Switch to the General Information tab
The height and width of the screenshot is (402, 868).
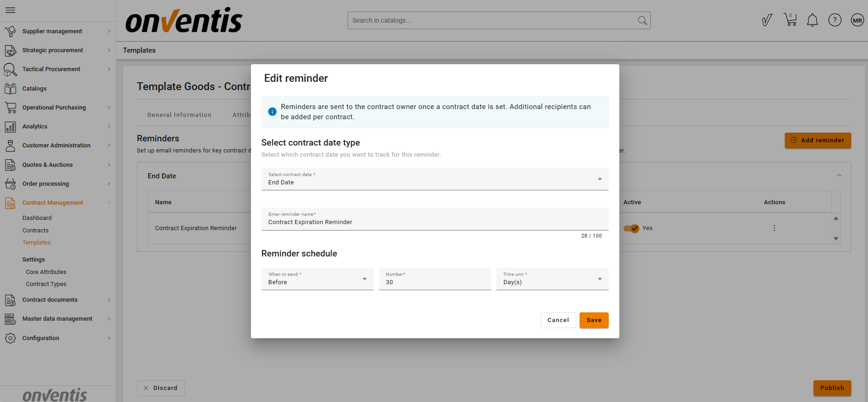[179, 115]
